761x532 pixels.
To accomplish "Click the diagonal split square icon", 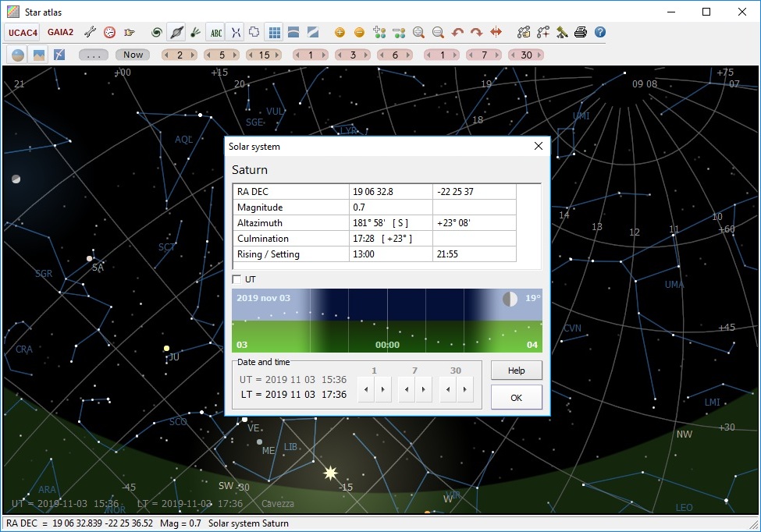I will pyautogui.click(x=313, y=33).
